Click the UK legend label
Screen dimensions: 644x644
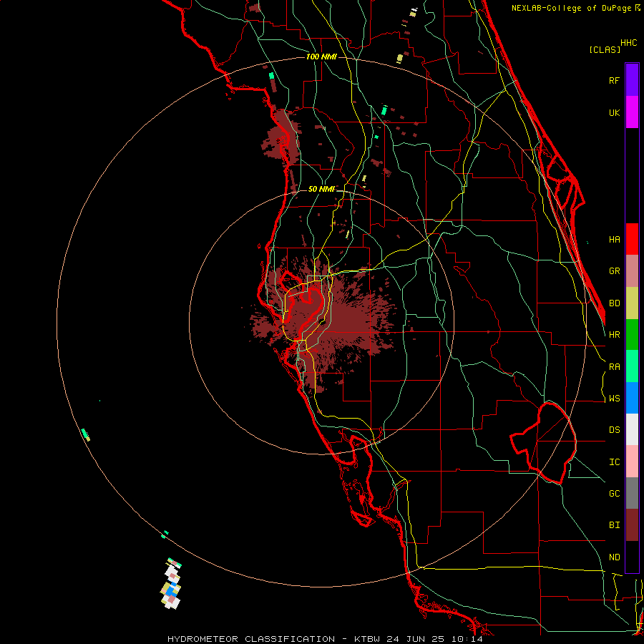click(614, 112)
